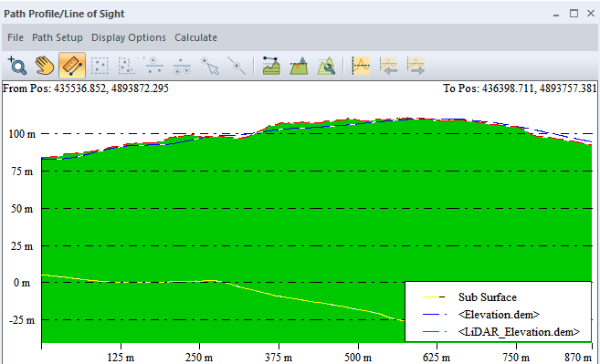This screenshot has width=600, height=364.
Task: Toggle the active measure ruler tool
Action: [x=72, y=66]
